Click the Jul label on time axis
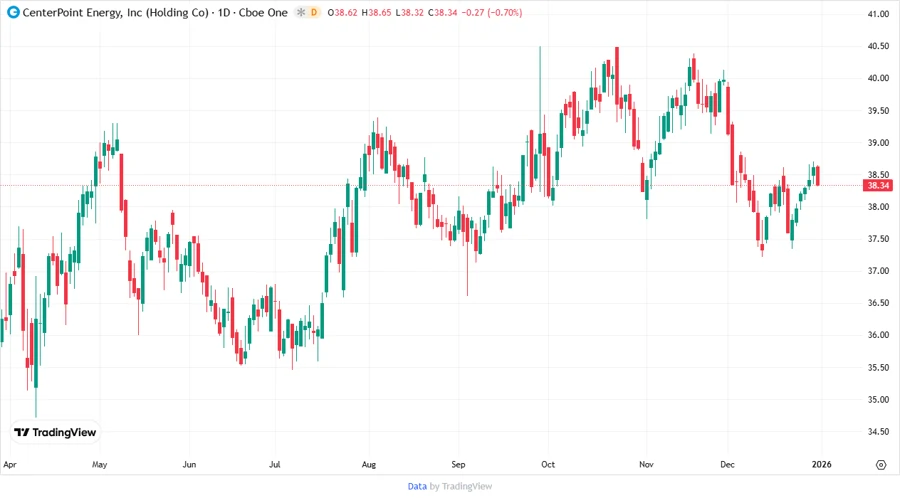Image resolution: width=900 pixels, height=498 pixels. tap(274, 465)
